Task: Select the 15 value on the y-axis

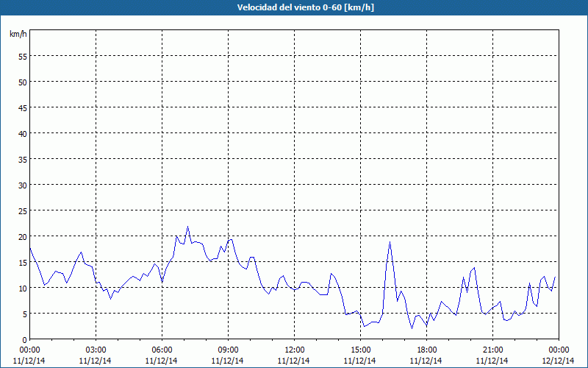Action: pos(23,263)
